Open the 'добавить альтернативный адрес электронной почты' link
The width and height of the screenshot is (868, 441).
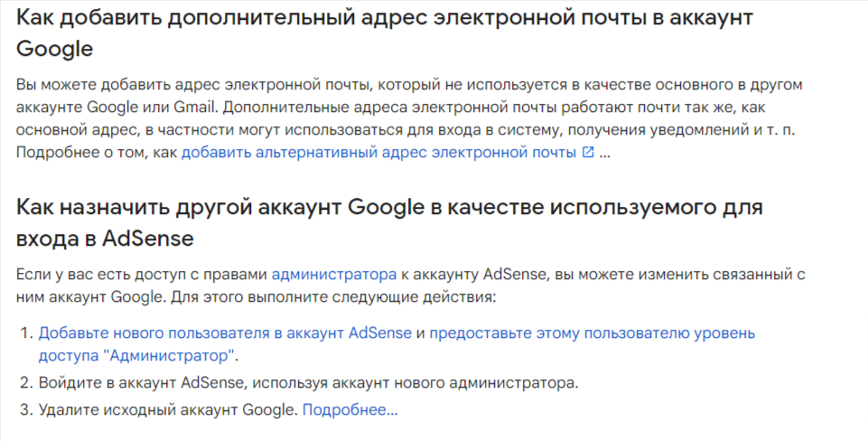point(378,152)
